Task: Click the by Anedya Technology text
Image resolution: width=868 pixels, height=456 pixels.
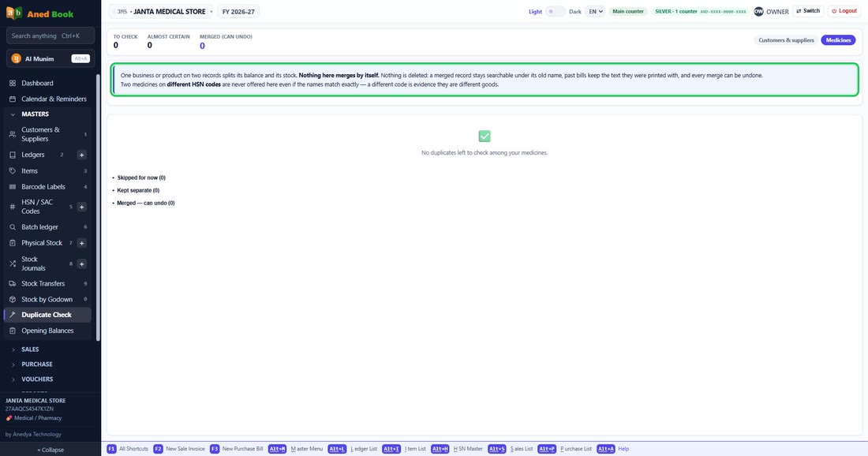Action: (x=33, y=435)
